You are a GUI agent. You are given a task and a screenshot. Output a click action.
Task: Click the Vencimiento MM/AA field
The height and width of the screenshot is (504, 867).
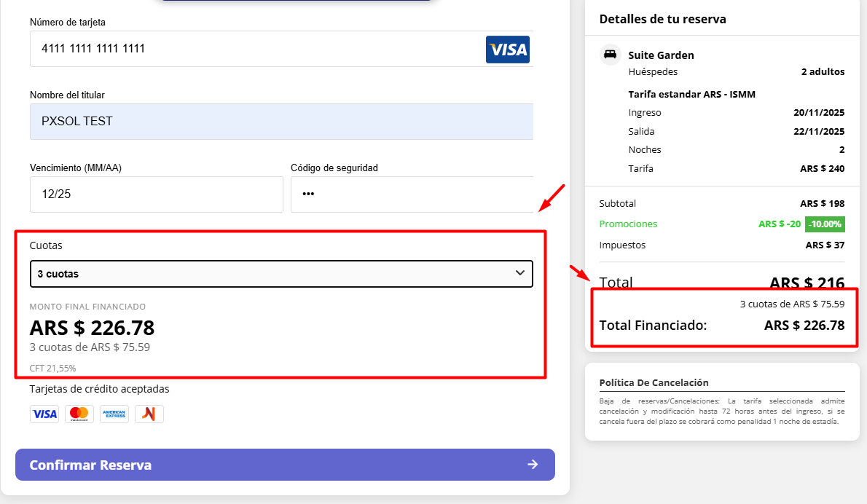[156, 194]
